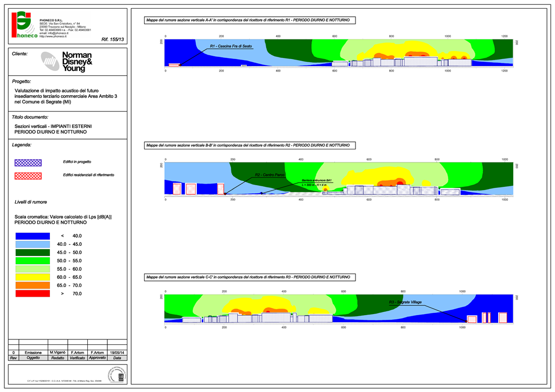
Task: Click the Norman Disney & Young logo
Action: 67,62
